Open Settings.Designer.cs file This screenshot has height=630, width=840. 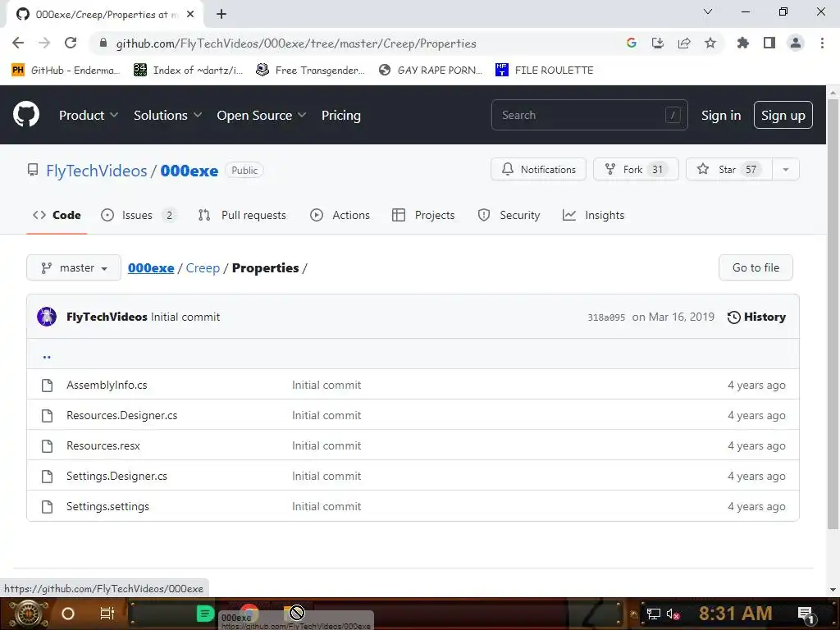(116, 476)
